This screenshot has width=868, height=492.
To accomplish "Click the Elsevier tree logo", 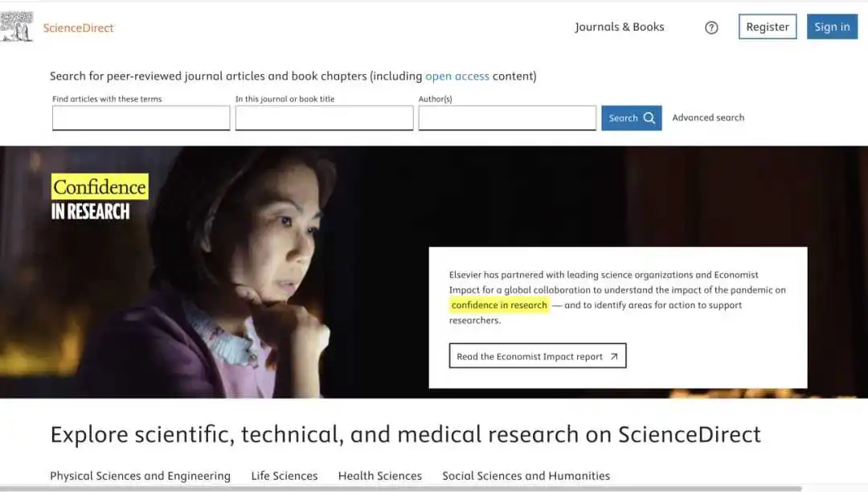I will (x=17, y=27).
